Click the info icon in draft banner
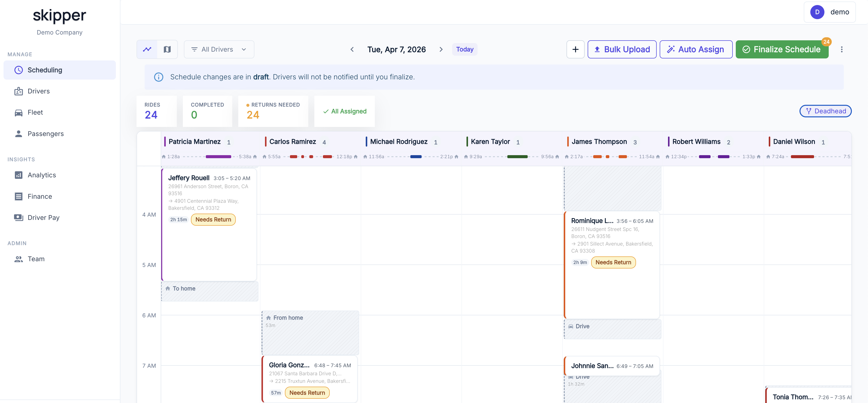Viewport: 868px width, 403px height. click(159, 77)
